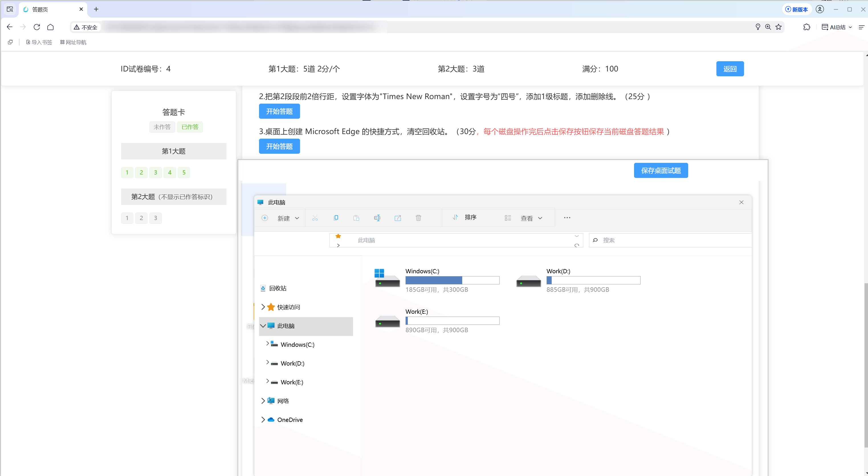Click the delete trash icon in toolbar
Screen dimensions: 868x476
(x=418, y=218)
